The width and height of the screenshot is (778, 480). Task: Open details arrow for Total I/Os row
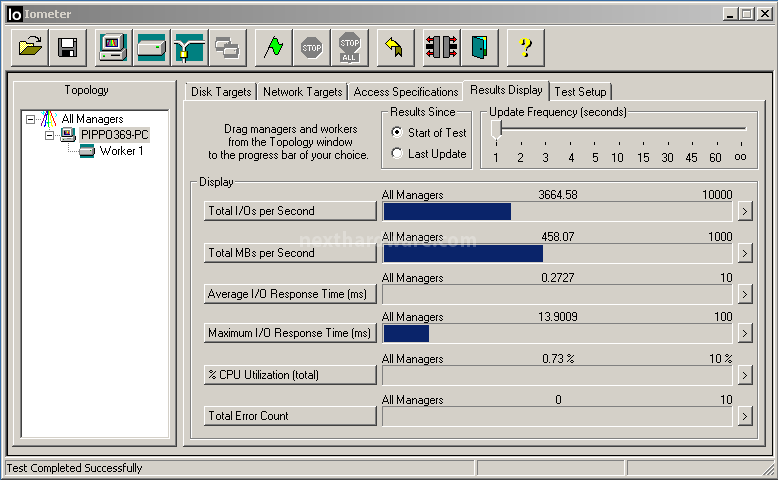click(745, 211)
